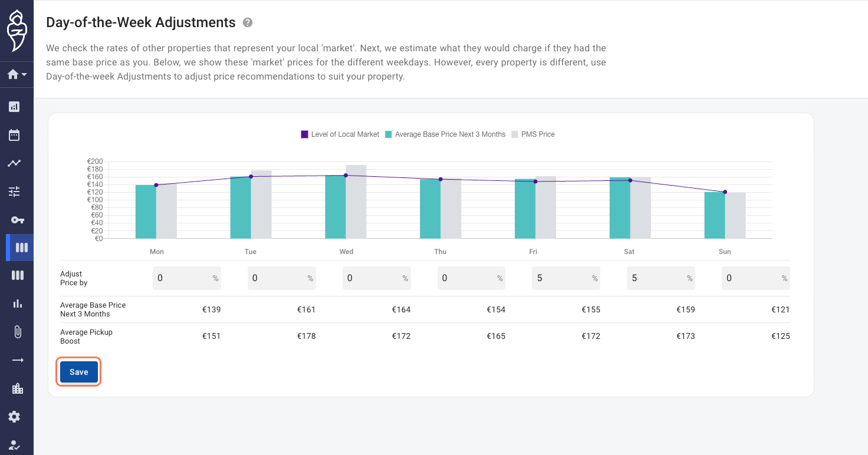Image resolution: width=868 pixels, height=455 pixels.
Task: Click the €125 Sunday pickup boost value
Action: [x=780, y=337]
